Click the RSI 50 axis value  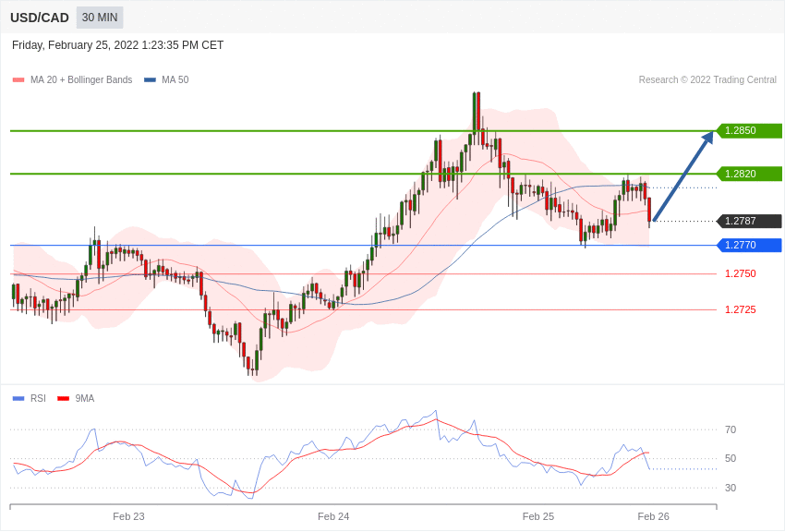pos(731,458)
